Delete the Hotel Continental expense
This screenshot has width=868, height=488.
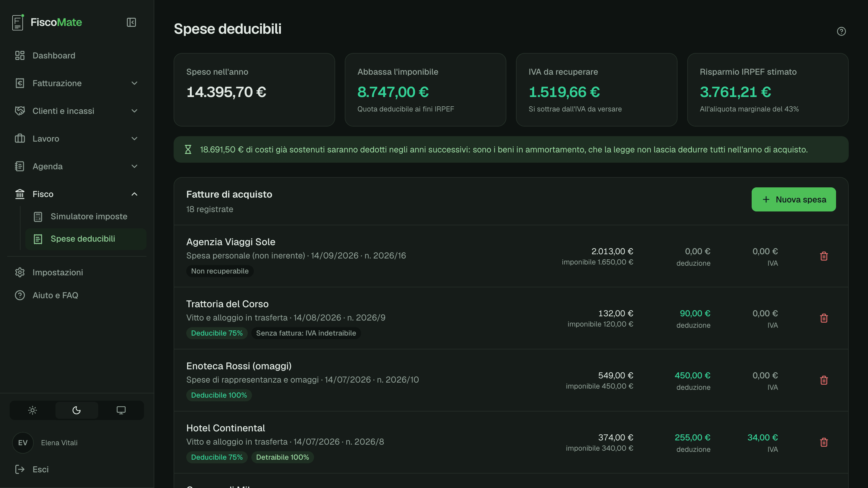pos(823,442)
